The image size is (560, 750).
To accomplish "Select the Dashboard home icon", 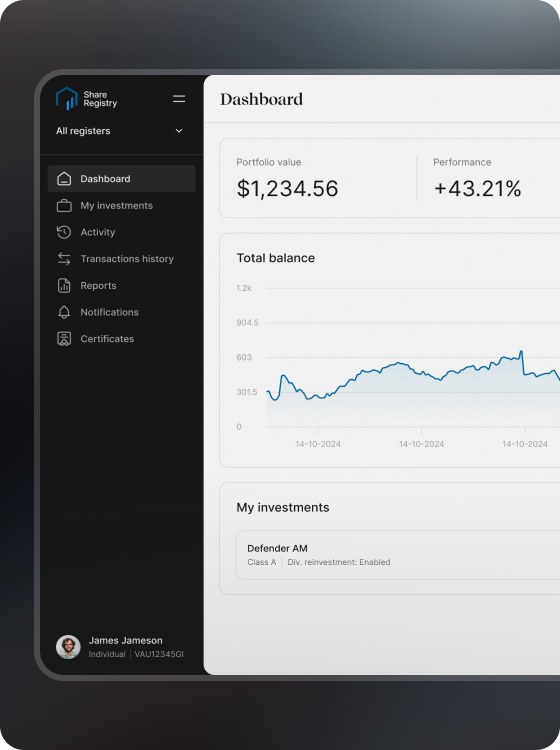I will (64, 179).
